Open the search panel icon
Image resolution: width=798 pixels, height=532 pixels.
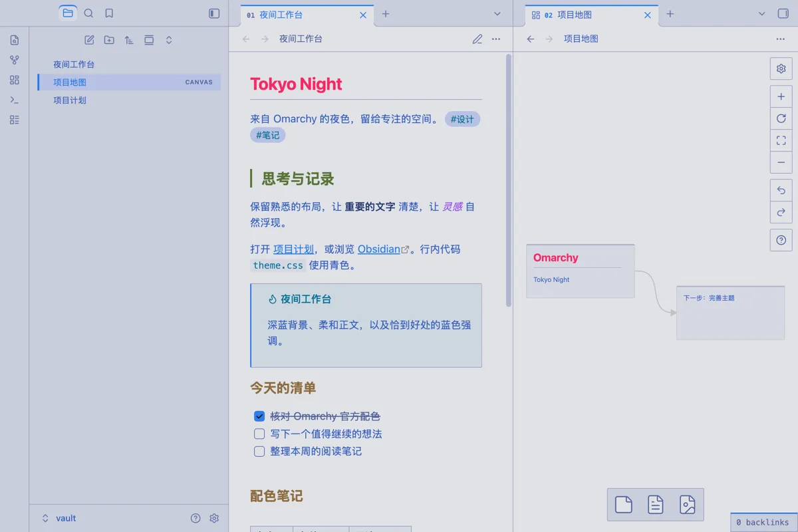pyautogui.click(x=88, y=13)
